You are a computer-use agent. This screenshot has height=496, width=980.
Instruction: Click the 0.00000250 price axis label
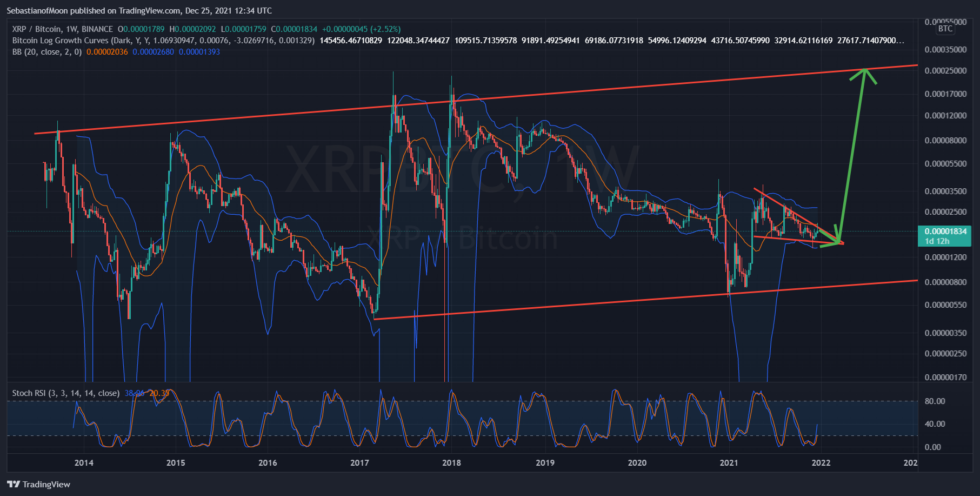pyautogui.click(x=945, y=354)
